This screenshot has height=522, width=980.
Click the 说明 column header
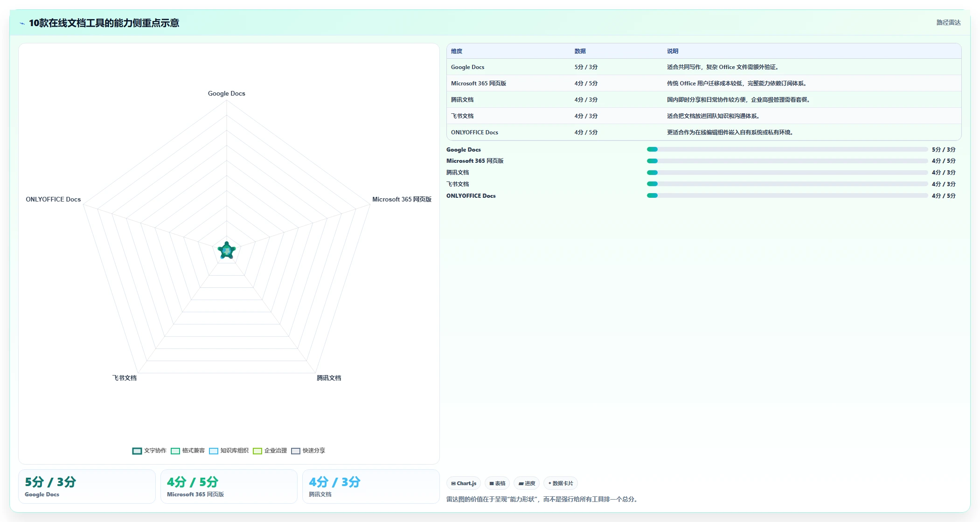(673, 51)
